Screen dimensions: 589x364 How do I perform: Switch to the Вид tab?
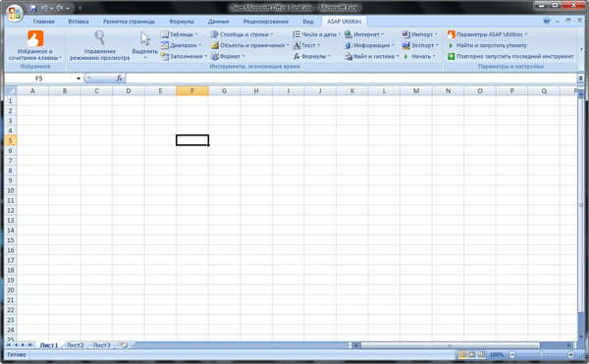tap(307, 22)
